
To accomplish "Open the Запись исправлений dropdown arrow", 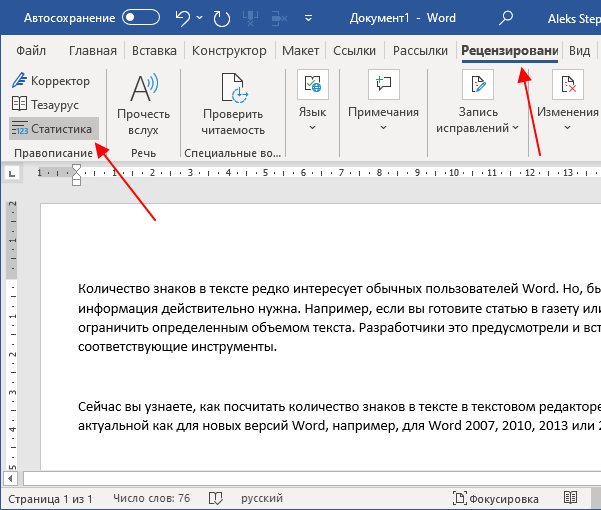I will coord(516,128).
